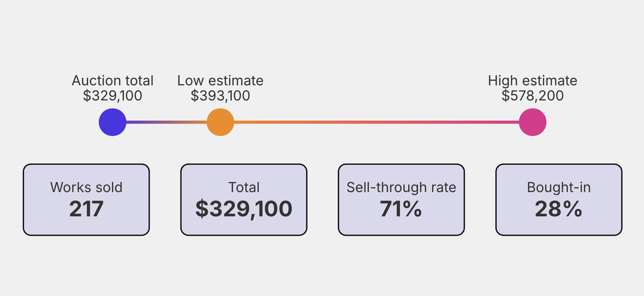The height and width of the screenshot is (296, 644).
Task: Click the "High estimate" label text
Action: coord(533,81)
